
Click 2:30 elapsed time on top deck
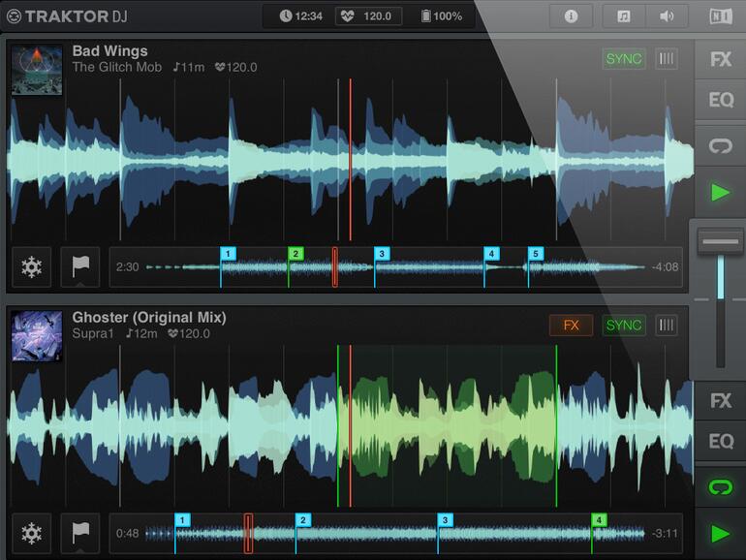pyautogui.click(x=128, y=266)
